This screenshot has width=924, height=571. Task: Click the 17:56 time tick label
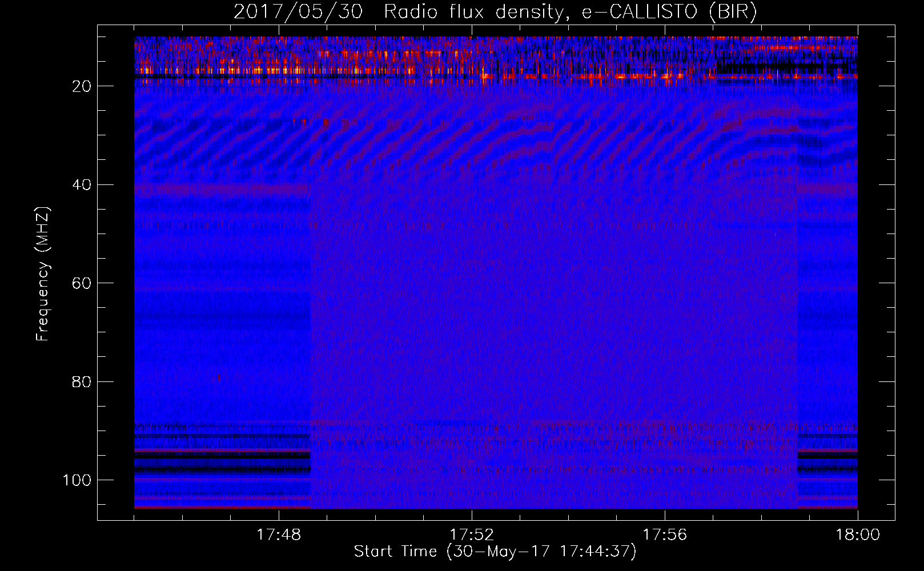(665, 535)
